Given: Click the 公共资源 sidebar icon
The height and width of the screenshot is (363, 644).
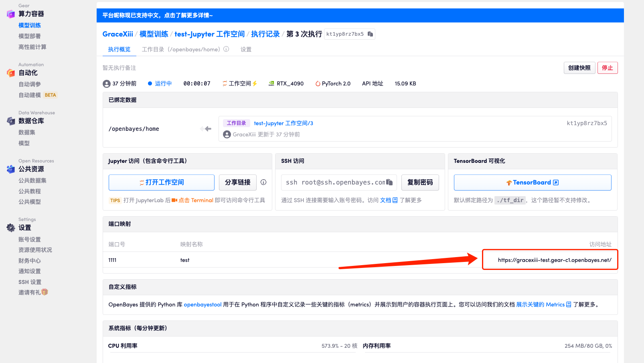Looking at the screenshot, I should pyautogui.click(x=11, y=169).
